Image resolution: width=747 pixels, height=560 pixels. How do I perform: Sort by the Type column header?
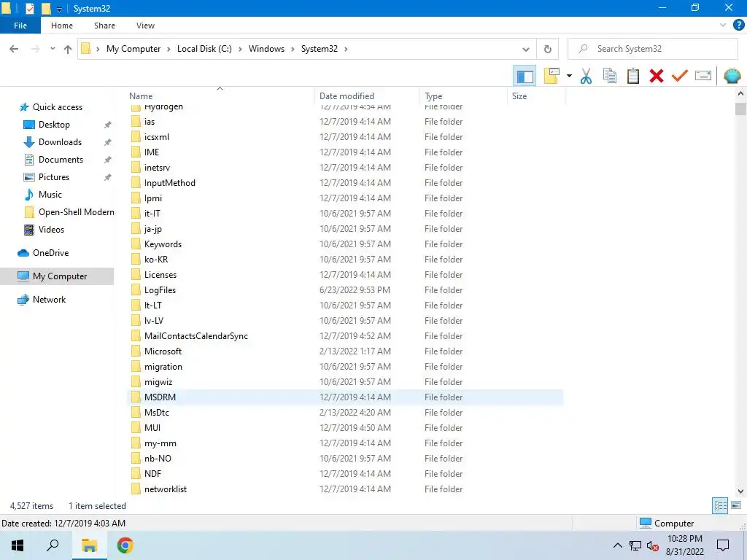(x=463, y=96)
